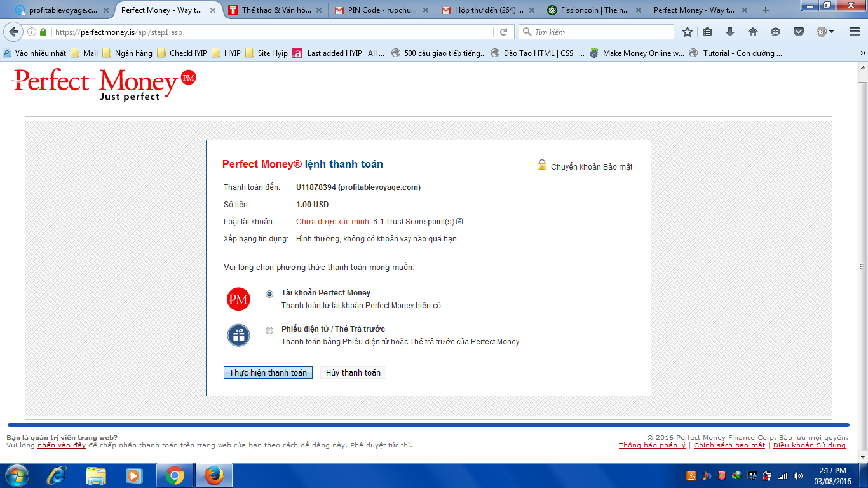
Task: Close the active Perfect Money tab
Action: tap(213, 10)
